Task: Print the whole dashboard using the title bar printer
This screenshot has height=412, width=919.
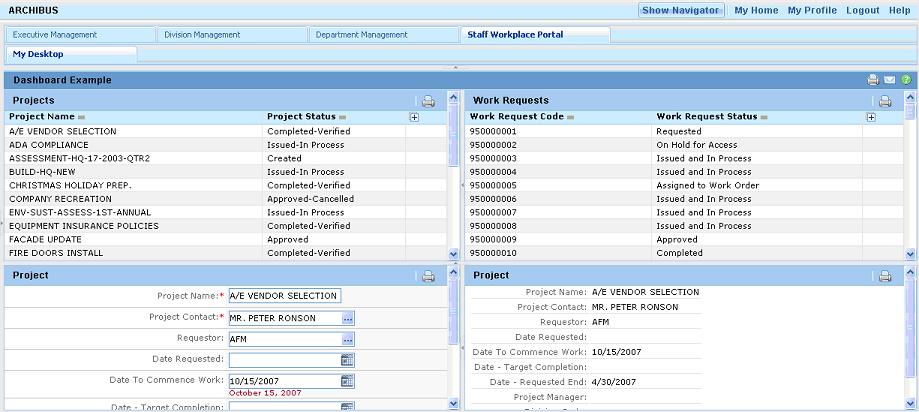Action: (873, 80)
